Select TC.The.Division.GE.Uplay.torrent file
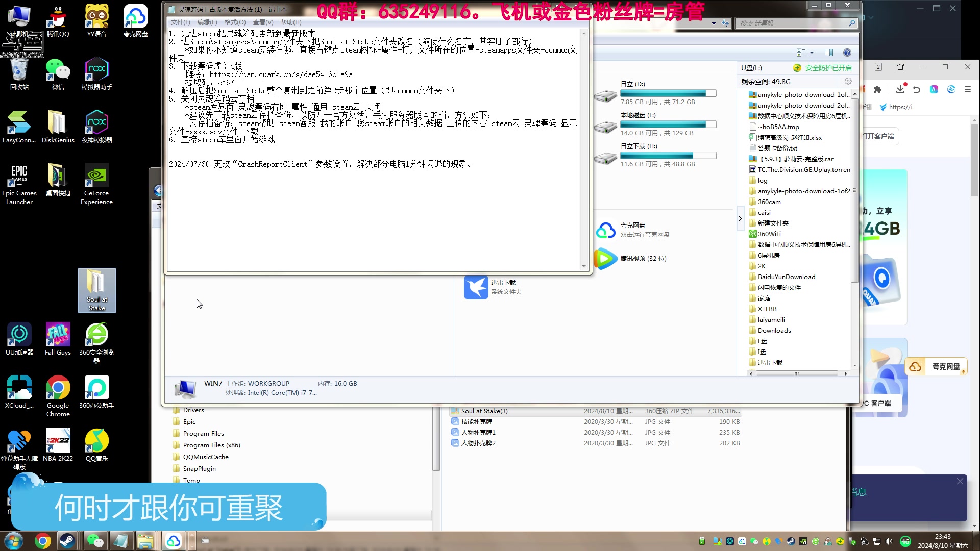This screenshot has width=980, height=551. point(799,170)
